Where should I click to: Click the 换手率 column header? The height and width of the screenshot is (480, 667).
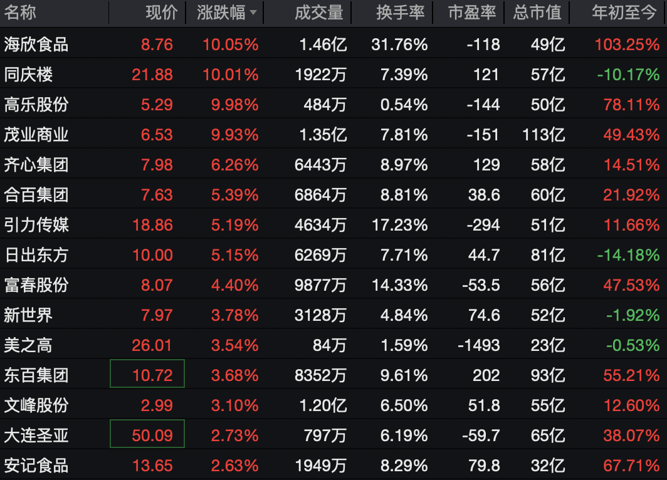[402, 13]
